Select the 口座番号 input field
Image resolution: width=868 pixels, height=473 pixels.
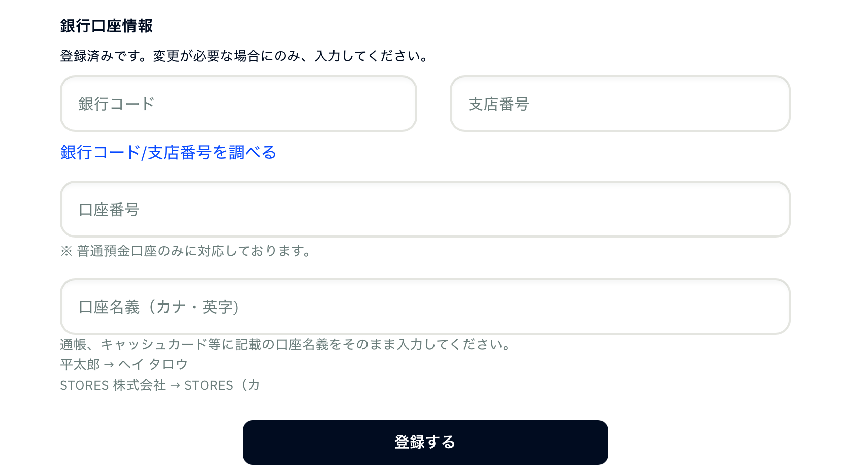(x=425, y=209)
